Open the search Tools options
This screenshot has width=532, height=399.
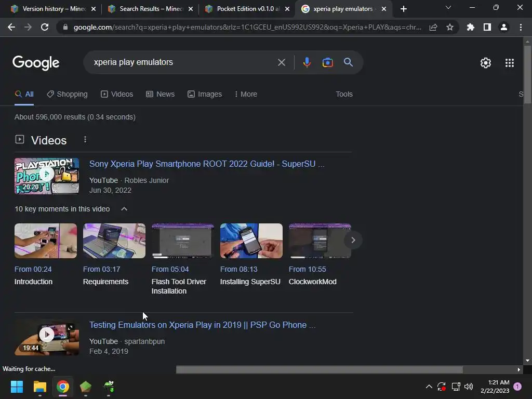[344, 94]
